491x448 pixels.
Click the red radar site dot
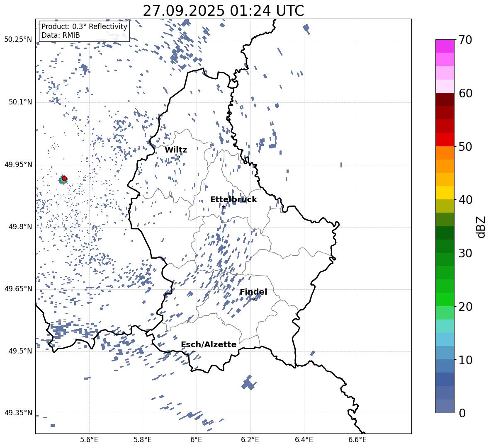click(x=64, y=179)
